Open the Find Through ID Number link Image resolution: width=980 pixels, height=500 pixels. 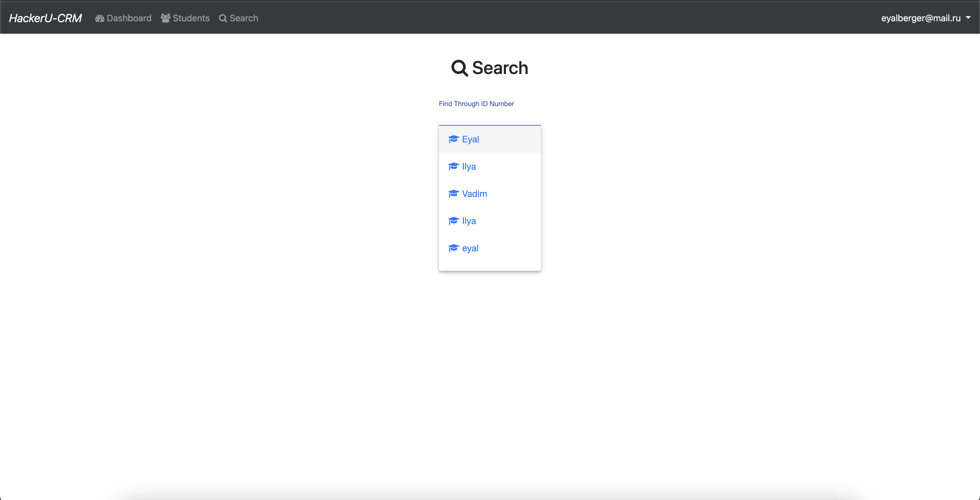476,104
